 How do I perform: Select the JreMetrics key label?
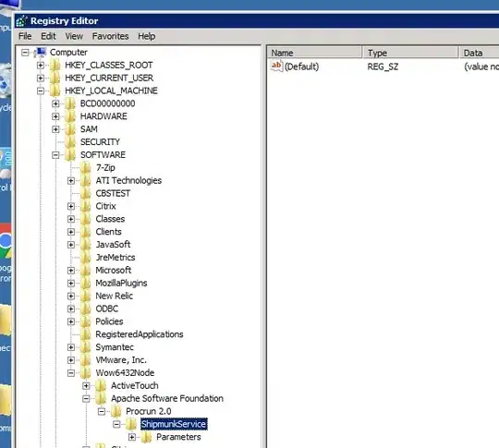tap(116, 258)
